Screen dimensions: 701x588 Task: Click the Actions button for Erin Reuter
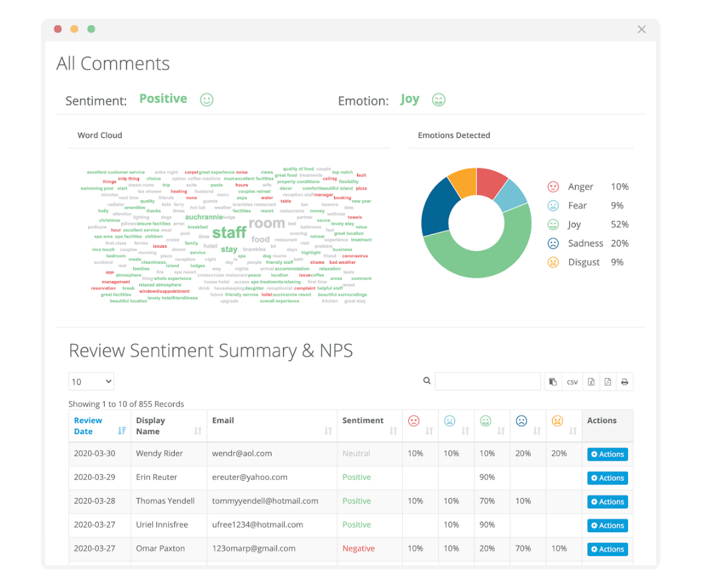coord(607,478)
